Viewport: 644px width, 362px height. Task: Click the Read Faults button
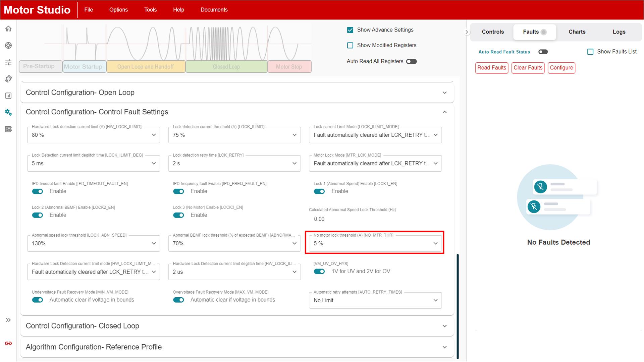click(492, 68)
